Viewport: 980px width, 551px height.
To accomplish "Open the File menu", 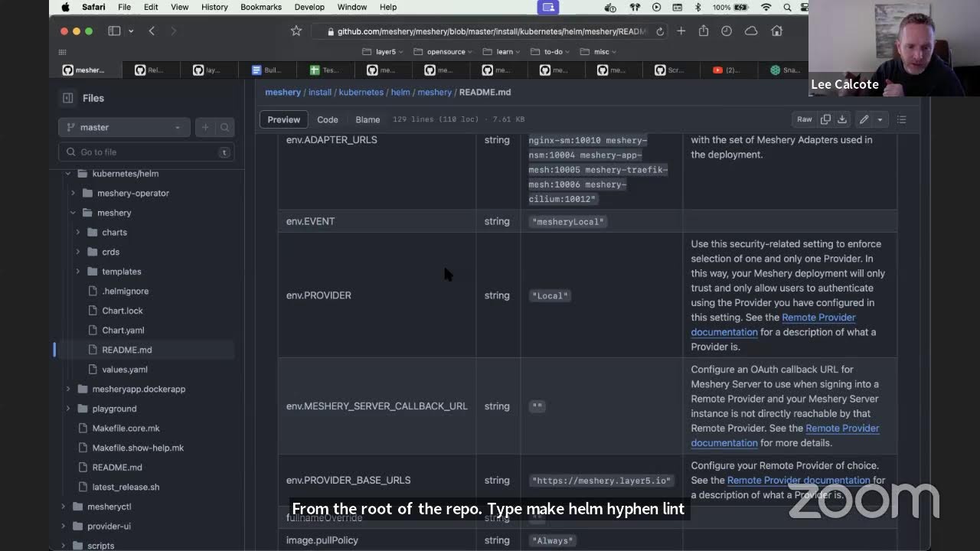I will point(124,7).
